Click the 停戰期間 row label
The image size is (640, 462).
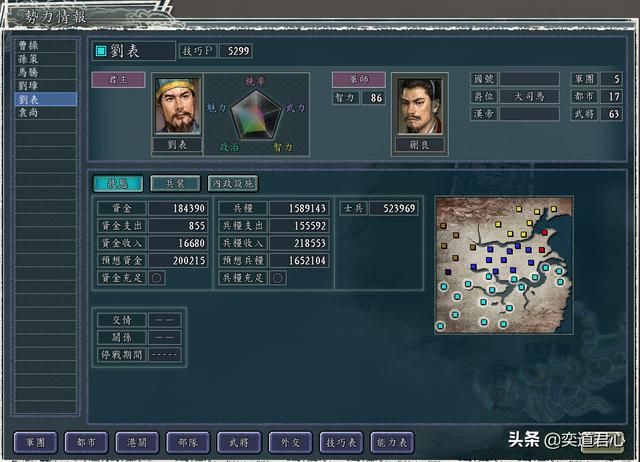tap(122, 355)
